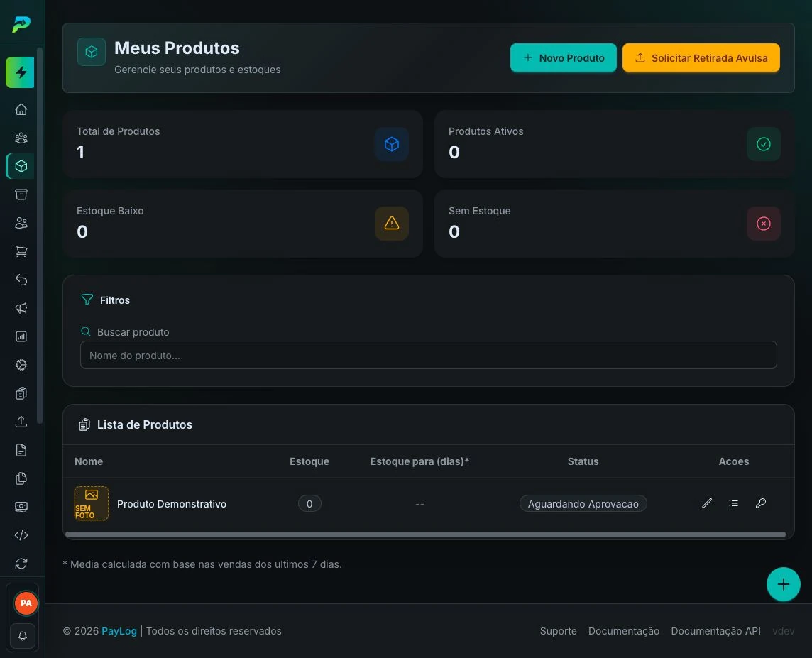Viewport: 812px width, 658px height.
Task: Click the clipboard icon in sidebar
Action: 21,393
